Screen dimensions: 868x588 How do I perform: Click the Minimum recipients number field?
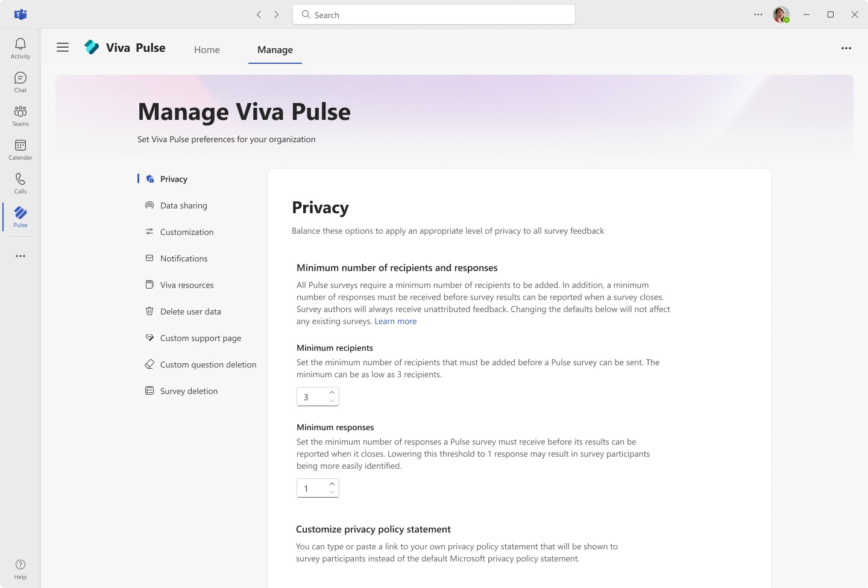(318, 396)
